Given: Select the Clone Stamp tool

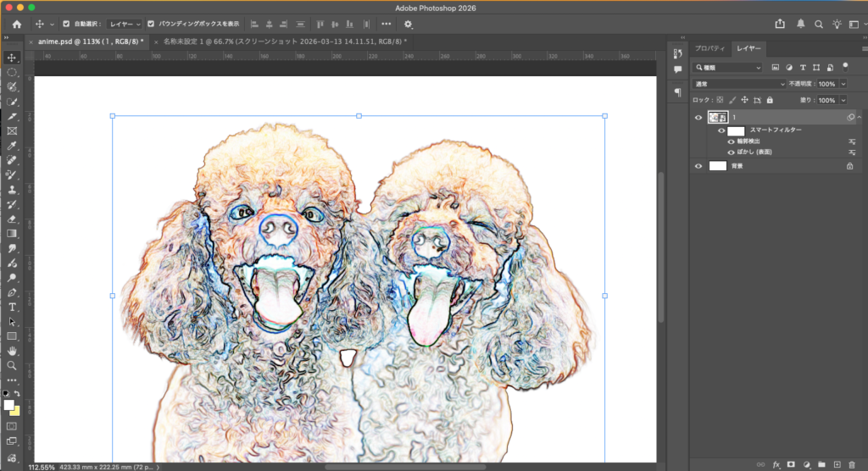Looking at the screenshot, I should pyautogui.click(x=12, y=190).
